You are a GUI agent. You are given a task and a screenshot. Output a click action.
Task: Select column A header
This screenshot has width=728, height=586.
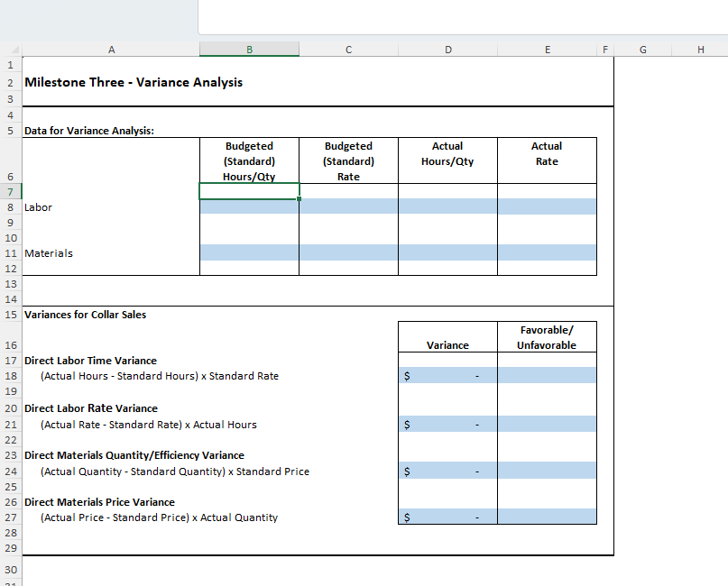tap(111, 50)
